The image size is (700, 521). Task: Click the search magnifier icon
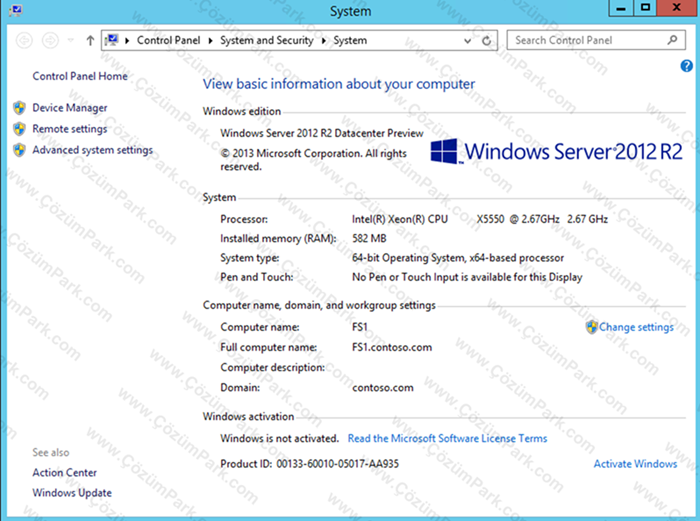coord(672,40)
